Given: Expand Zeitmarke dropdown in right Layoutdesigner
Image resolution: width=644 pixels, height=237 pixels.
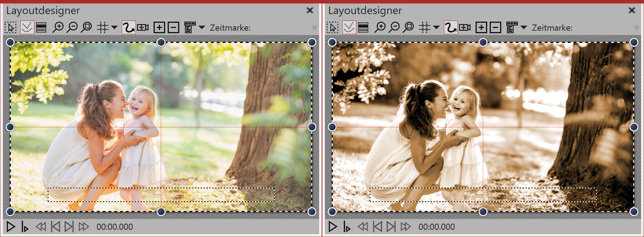Looking at the screenshot, I should coord(636,28).
